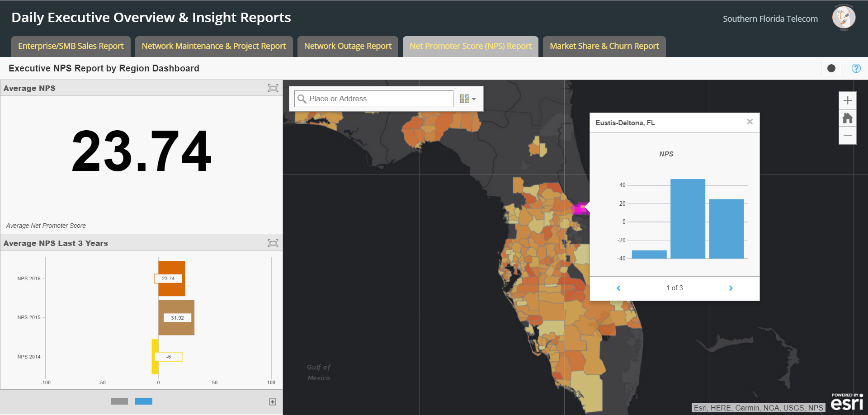Expand the panel with bottom plus icon
Screen dimensions: 868x415
point(273,402)
